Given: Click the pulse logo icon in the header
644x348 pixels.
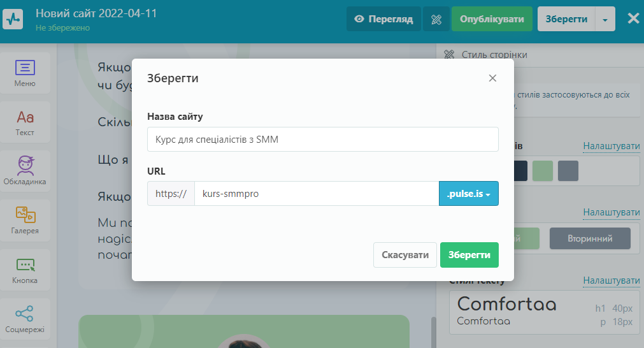Looking at the screenshot, I should tap(13, 19).
